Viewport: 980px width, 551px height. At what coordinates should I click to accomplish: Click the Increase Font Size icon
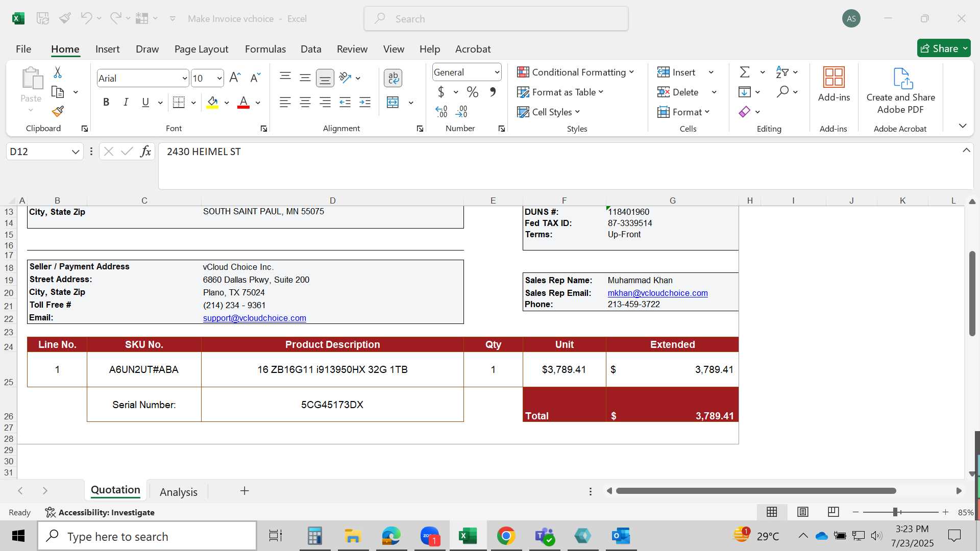point(235,78)
